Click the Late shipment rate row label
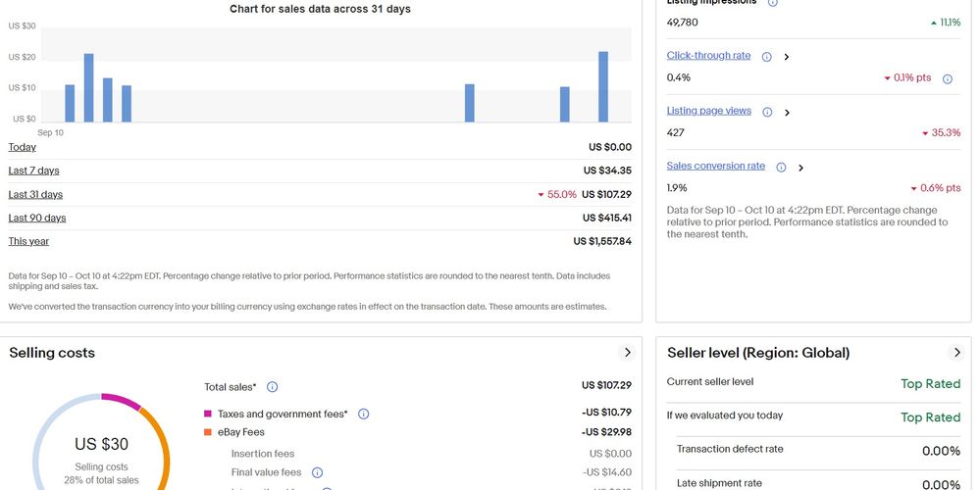The height and width of the screenshot is (490, 980). tap(719, 483)
